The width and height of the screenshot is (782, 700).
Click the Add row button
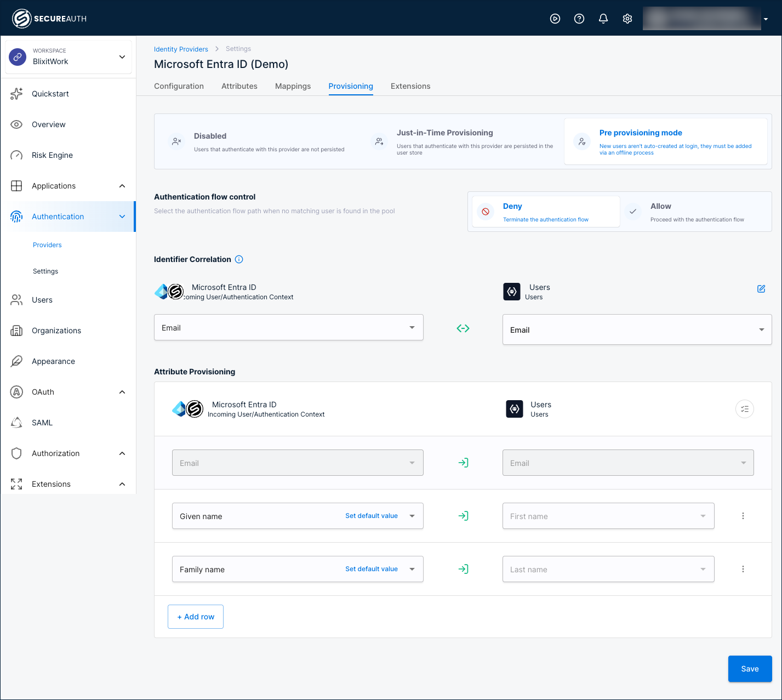coord(196,617)
